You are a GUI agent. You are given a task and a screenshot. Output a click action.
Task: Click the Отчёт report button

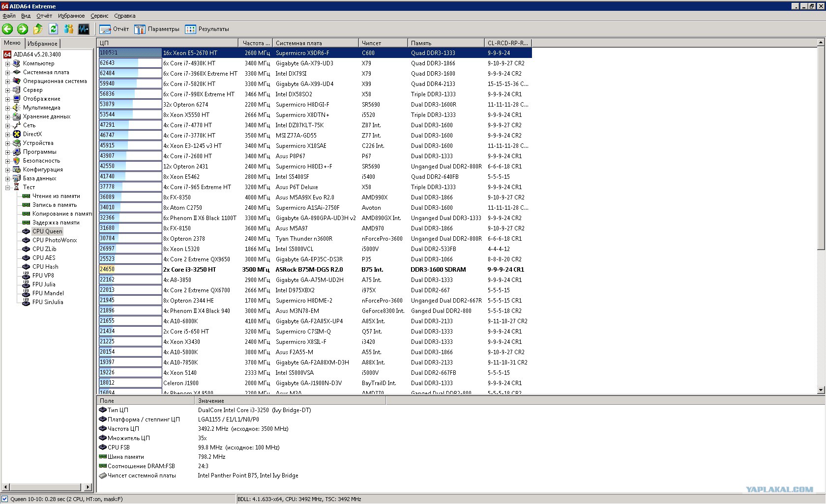pyautogui.click(x=114, y=29)
